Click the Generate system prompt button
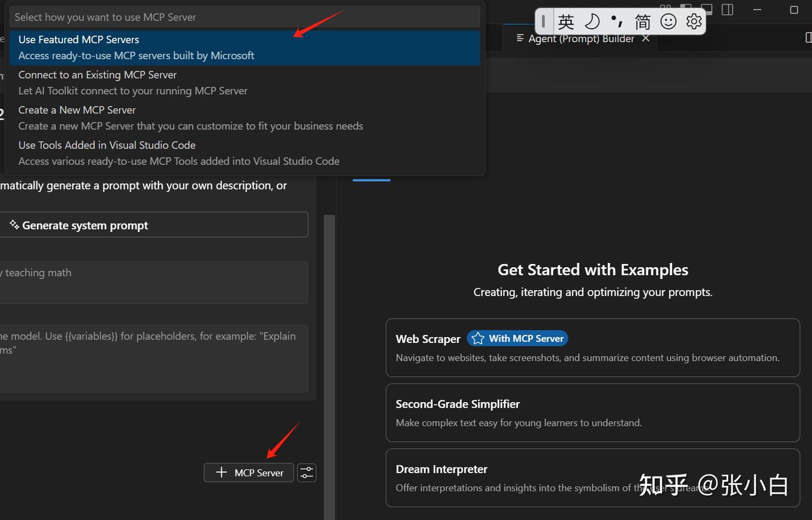This screenshot has width=812, height=520. click(153, 225)
